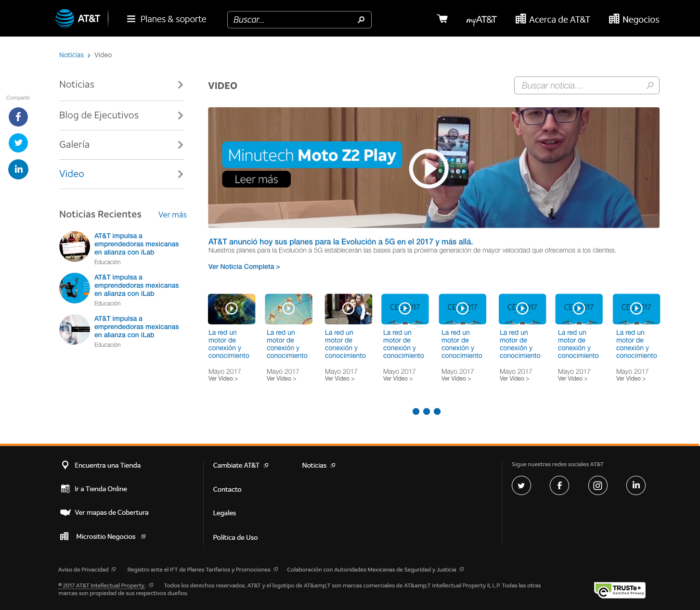
Task: Click the AT&T globe logo
Action: [65, 19]
